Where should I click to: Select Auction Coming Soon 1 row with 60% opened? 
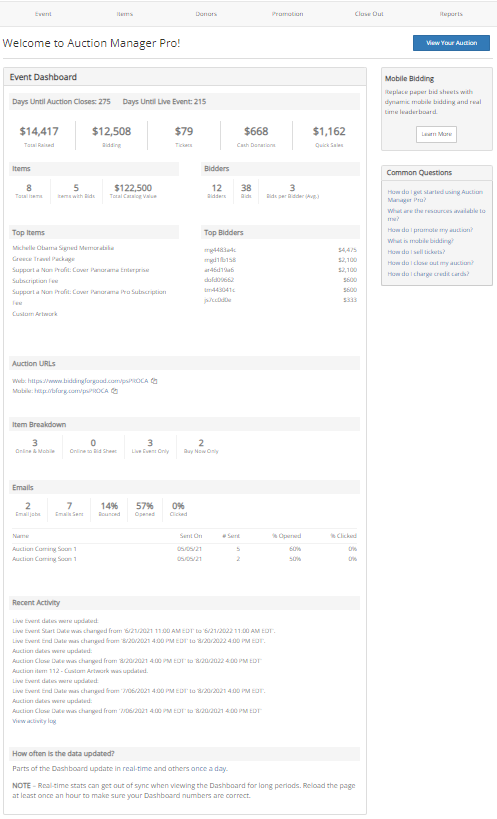tap(184, 549)
